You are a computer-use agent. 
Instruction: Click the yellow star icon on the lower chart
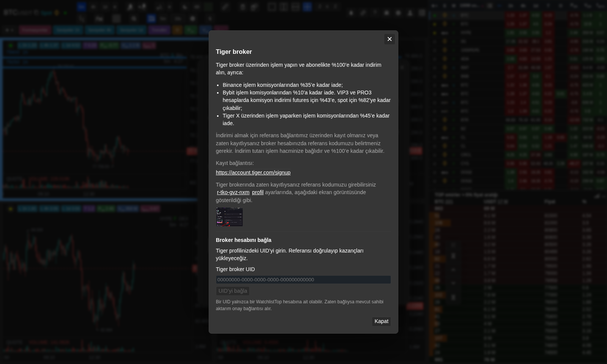[x=11, y=209]
